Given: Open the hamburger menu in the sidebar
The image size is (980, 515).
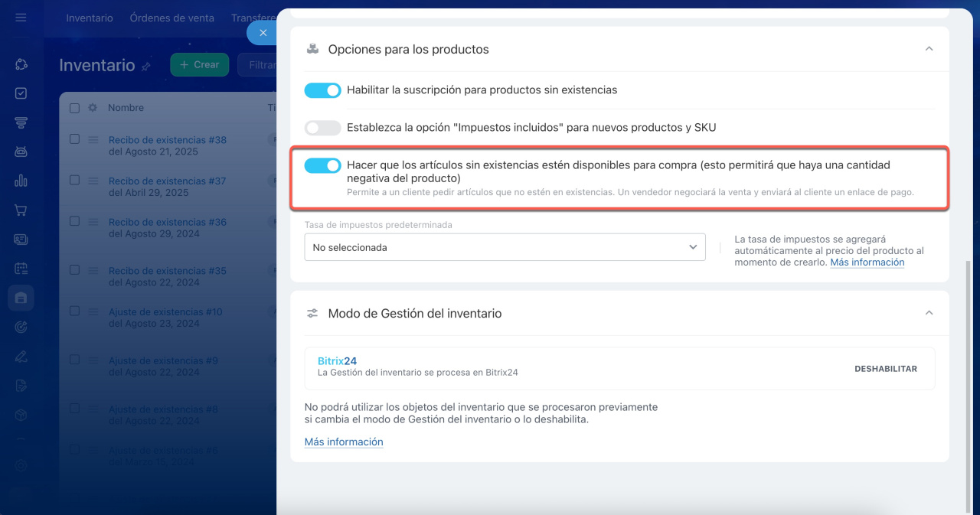Looking at the screenshot, I should [x=21, y=18].
